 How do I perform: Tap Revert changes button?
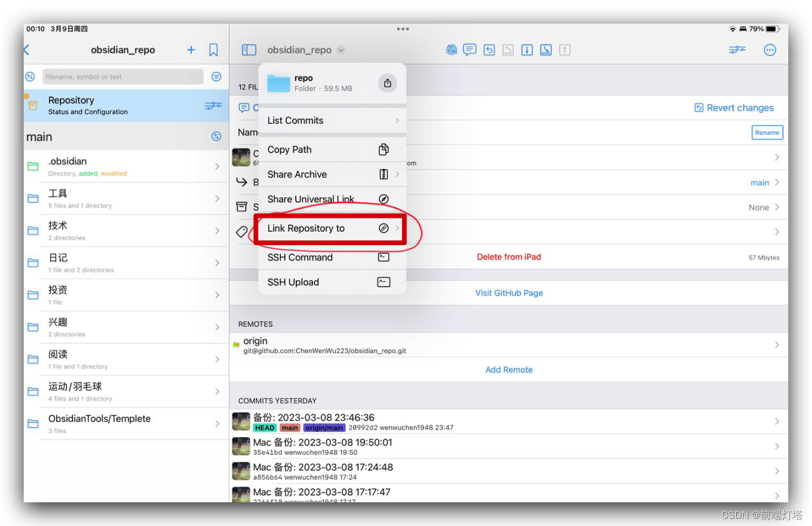click(x=734, y=108)
